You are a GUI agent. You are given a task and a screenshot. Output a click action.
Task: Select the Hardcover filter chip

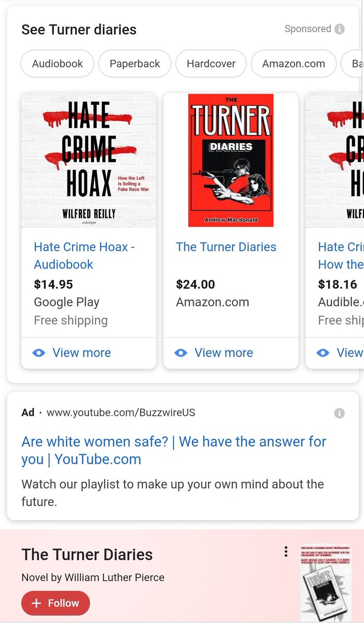coord(211,64)
